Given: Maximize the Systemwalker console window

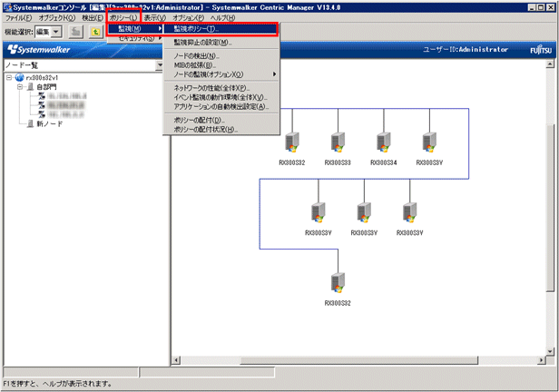Looking at the screenshot, I should pos(541,7).
